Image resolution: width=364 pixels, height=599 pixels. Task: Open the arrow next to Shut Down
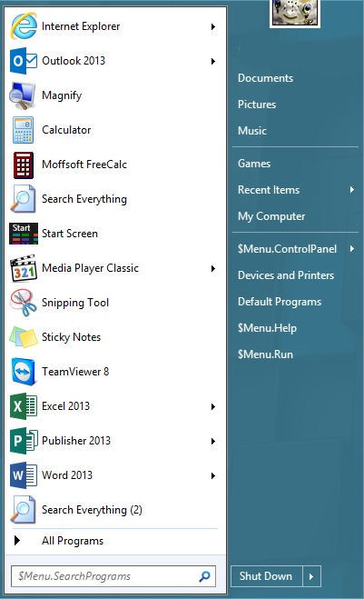click(311, 576)
